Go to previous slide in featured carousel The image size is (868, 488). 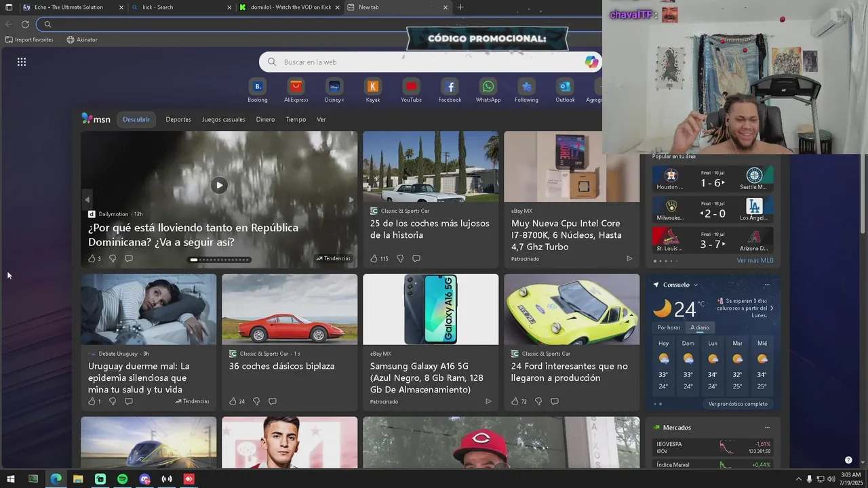click(x=87, y=200)
